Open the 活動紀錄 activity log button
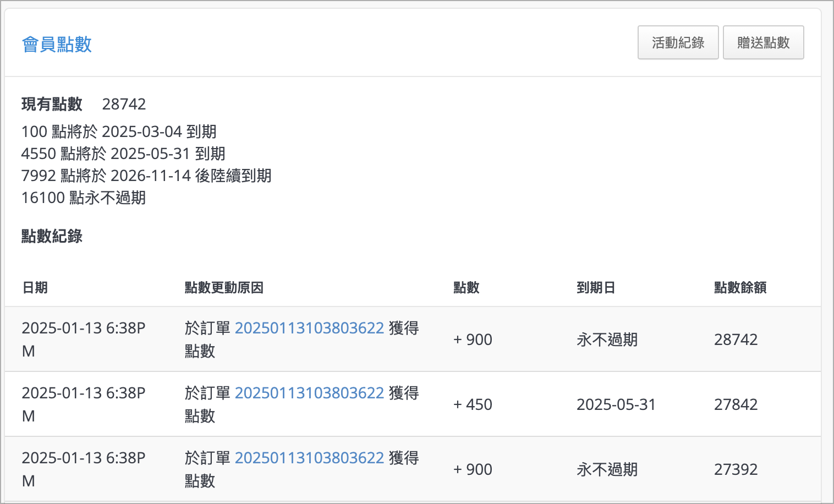The height and width of the screenshot is (504, 834). pos(678,42)
